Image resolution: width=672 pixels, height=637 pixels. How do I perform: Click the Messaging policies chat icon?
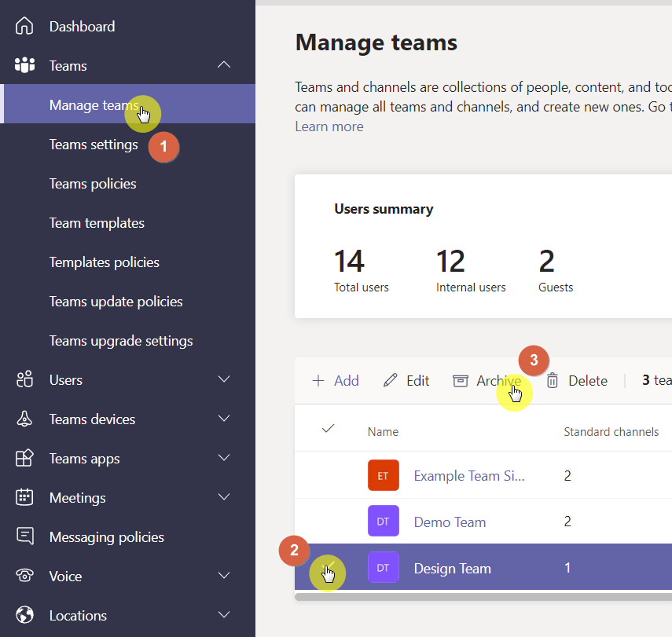pos(25,536)
